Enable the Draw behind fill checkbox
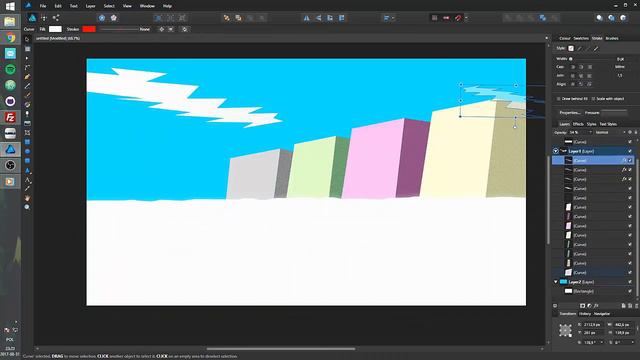The height and width of the screenshot is (360, 640). pyautogui.click(x=558, y=99)
